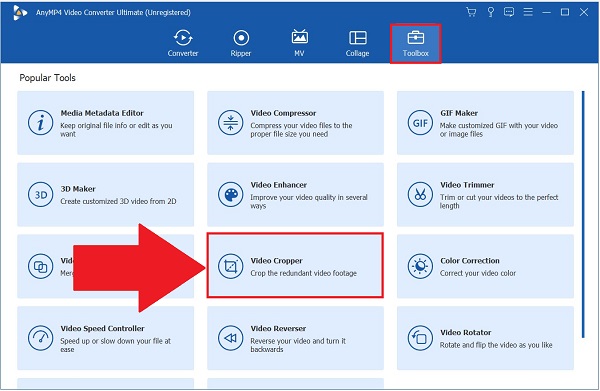Open the Converter tab
The width and height of the screenshot is (600, 391).
(x=183, y=43)
